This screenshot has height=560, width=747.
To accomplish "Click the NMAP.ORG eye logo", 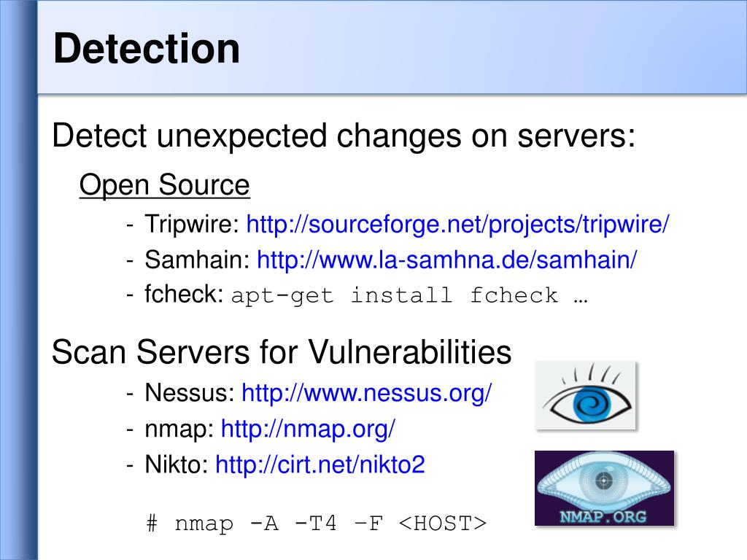I will pyautogui.click(x=604, y=488).
